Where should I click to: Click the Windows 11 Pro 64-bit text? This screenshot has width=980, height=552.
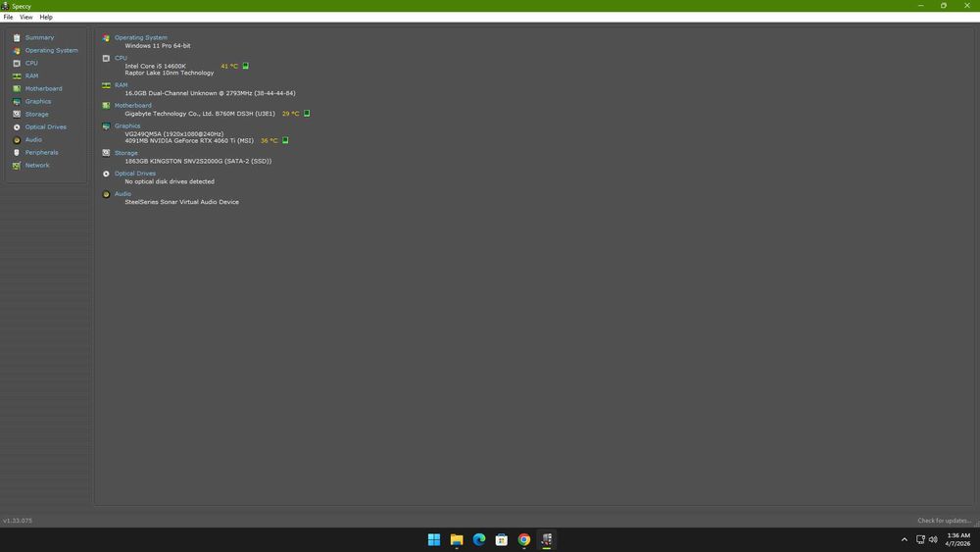(158, 46)
